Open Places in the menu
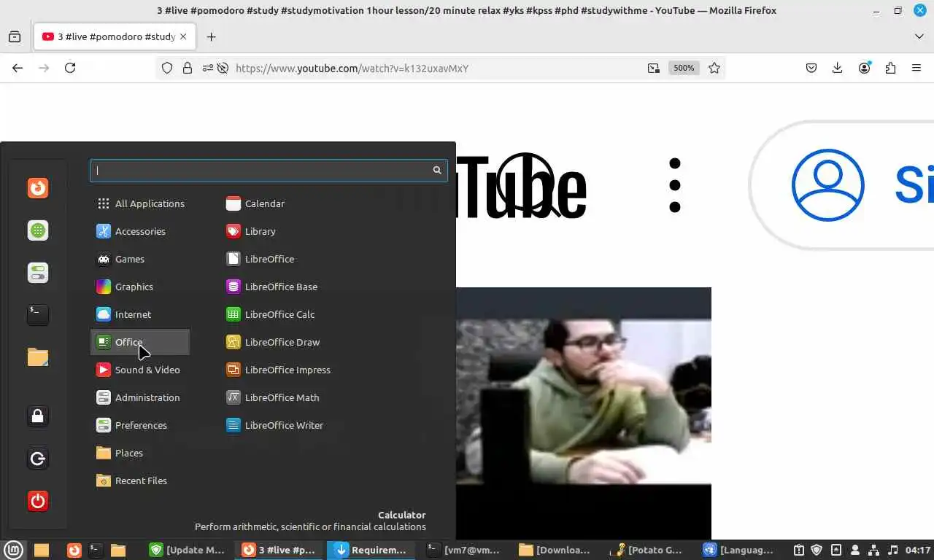934x560 pixels. (x=139, y=453)
